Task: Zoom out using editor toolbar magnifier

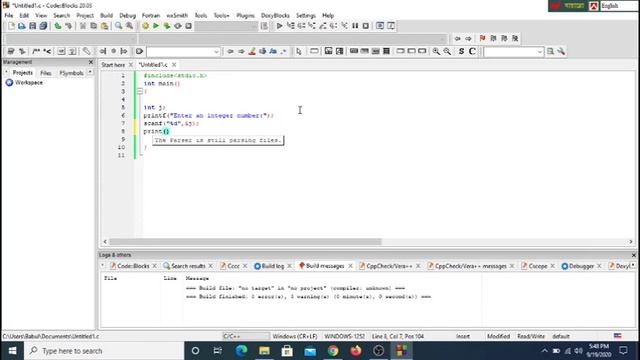Action: tap(447, 51)
